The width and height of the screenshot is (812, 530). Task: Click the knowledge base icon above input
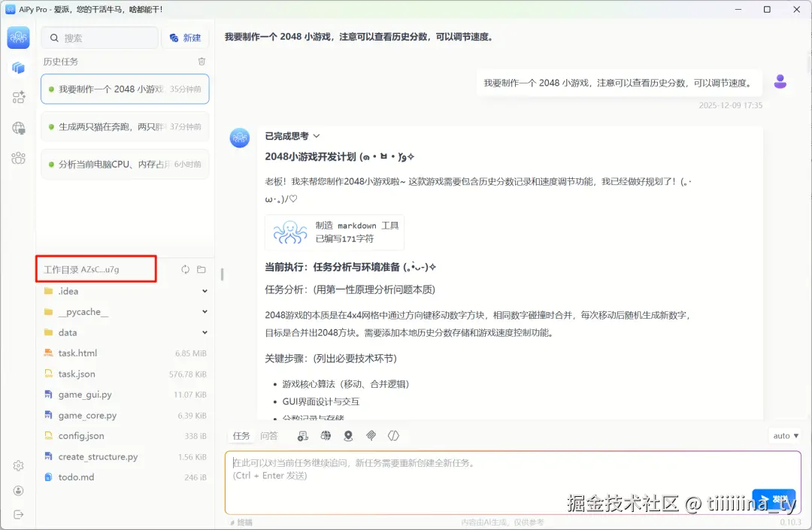click(x=303, y=436)
